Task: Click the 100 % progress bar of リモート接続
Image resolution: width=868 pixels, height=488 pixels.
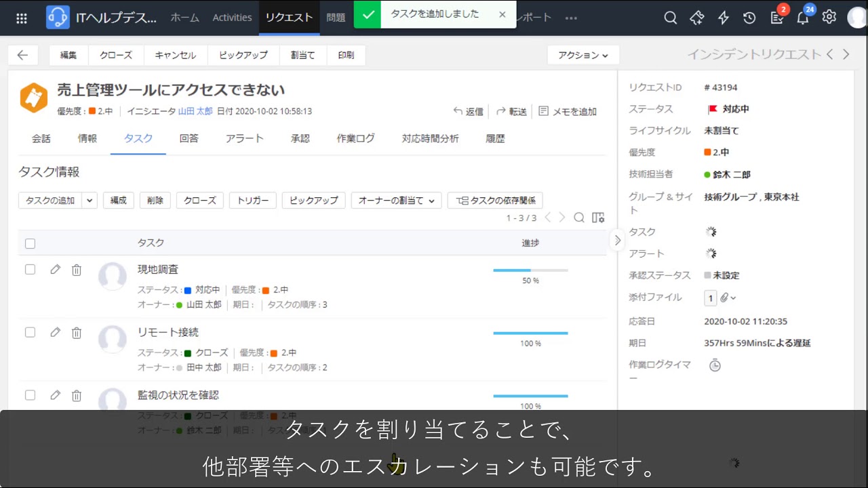Action: coord(530,333)
